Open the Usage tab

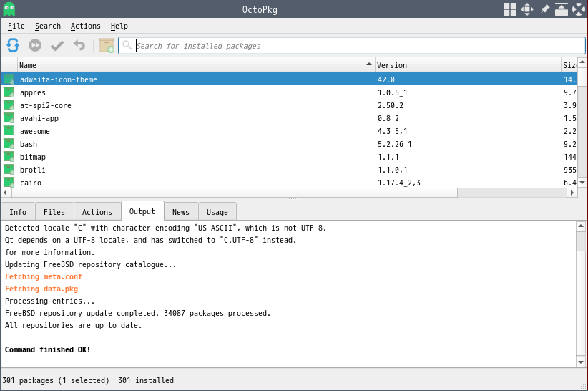[217, 212]
